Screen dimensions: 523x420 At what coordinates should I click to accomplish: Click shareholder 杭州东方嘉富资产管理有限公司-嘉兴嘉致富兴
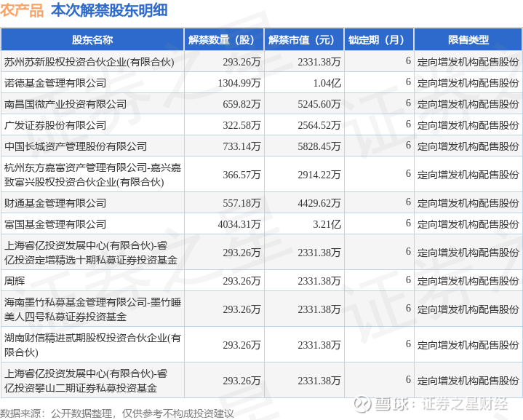92,175
